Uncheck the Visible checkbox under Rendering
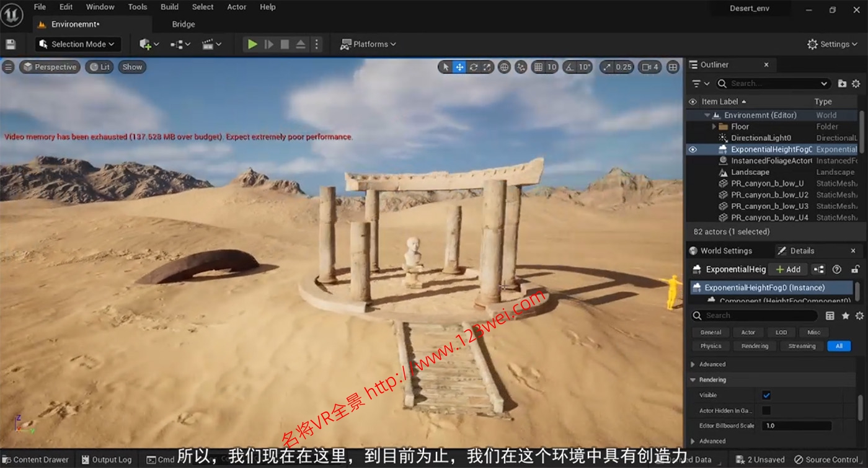Image resolution: width=868 pixels, height=468 pixels. [x=767, y=395]
